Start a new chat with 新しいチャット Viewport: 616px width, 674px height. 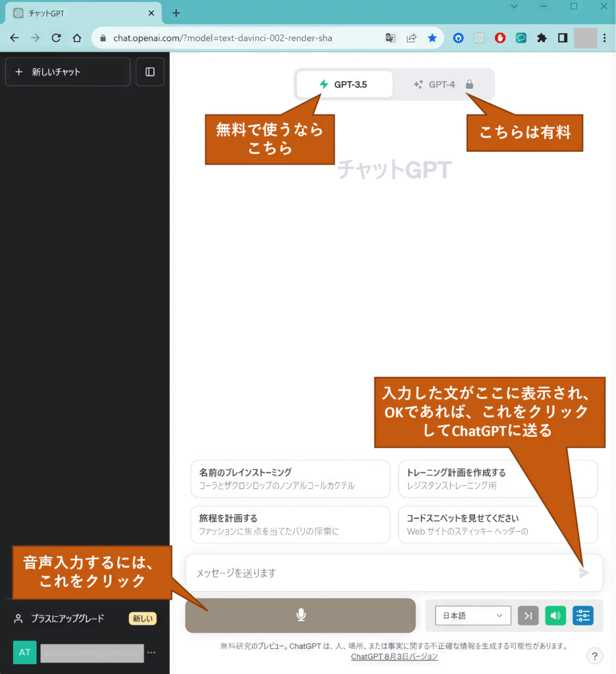tap(68, 72)
